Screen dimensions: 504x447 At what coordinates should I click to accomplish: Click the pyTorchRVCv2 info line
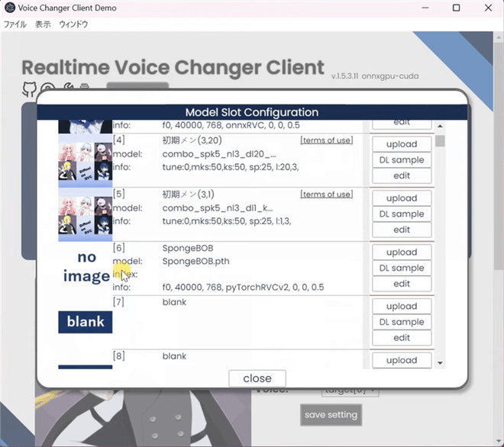click(243, 287)
